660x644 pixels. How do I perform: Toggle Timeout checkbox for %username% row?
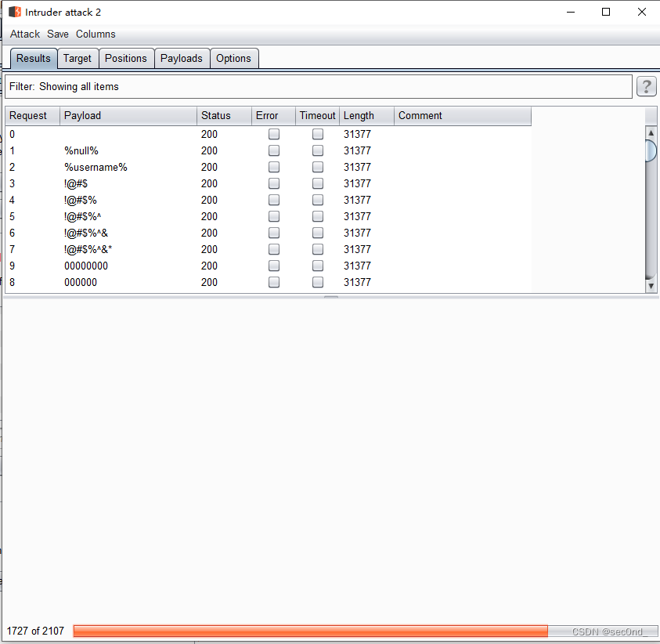tap(318, 167)
